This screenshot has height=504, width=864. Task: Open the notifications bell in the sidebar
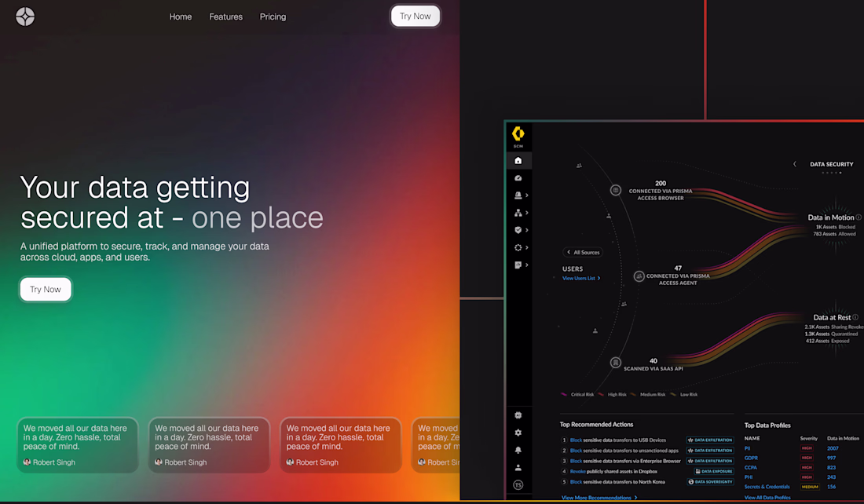click(x=518, y=450)
